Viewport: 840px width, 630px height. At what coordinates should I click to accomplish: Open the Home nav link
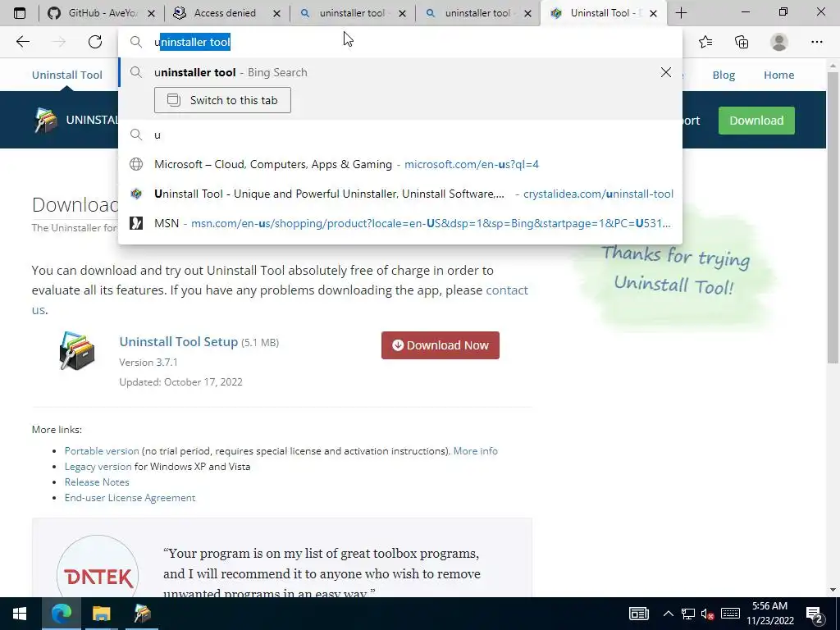tap(778, 75)
